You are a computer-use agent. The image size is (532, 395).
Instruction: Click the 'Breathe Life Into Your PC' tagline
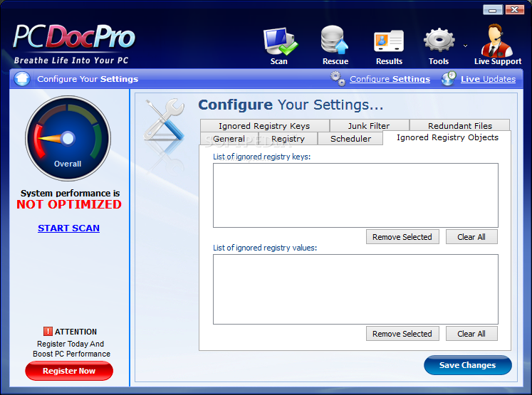[x=71, y=60]
